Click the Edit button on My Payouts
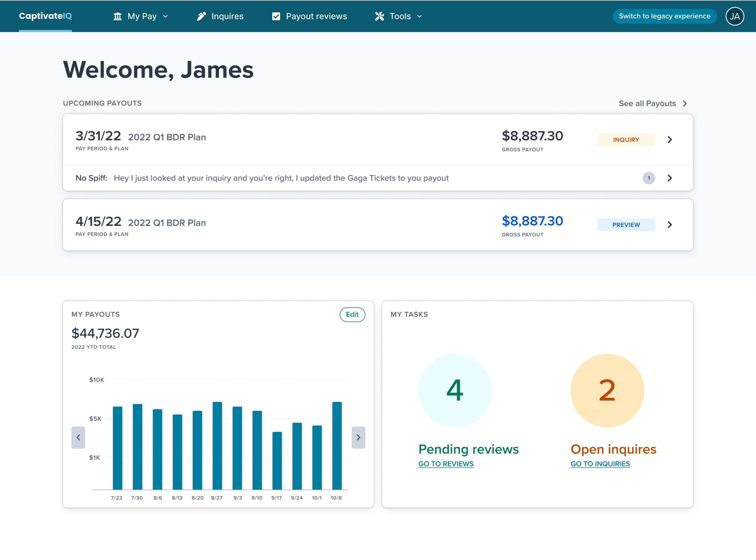The width and height of the screenshot is (756, 560). [352, 315]
